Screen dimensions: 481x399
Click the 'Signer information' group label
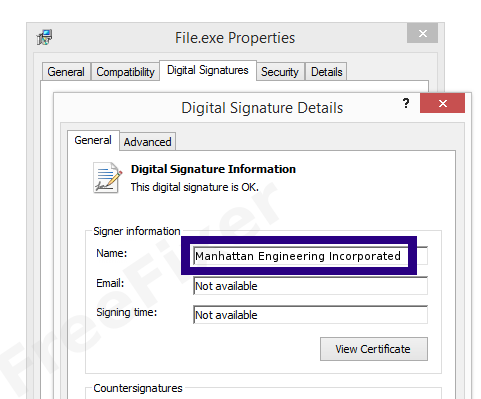point(137,231)
